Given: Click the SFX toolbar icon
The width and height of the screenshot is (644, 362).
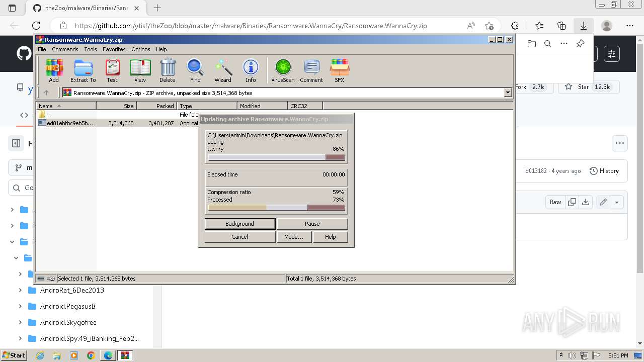Looking at the screenshot, I should pyautogui.click(x=340, y=70).
